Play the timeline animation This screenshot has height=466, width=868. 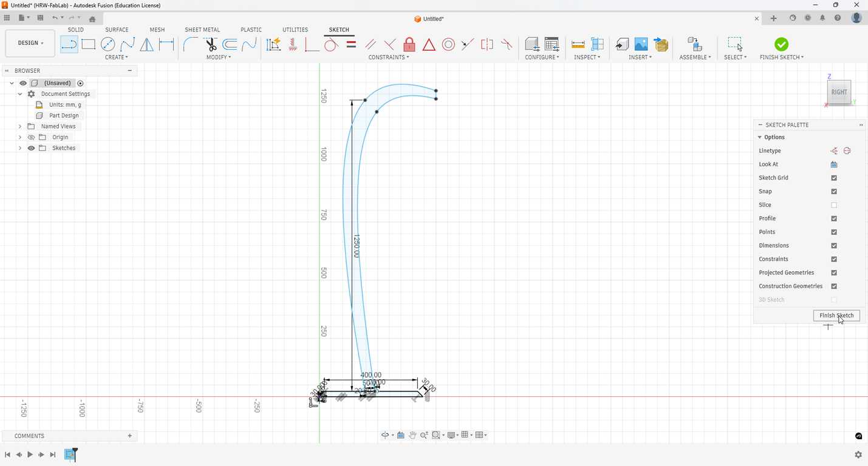pyautogui.click(x=30, y=454)
